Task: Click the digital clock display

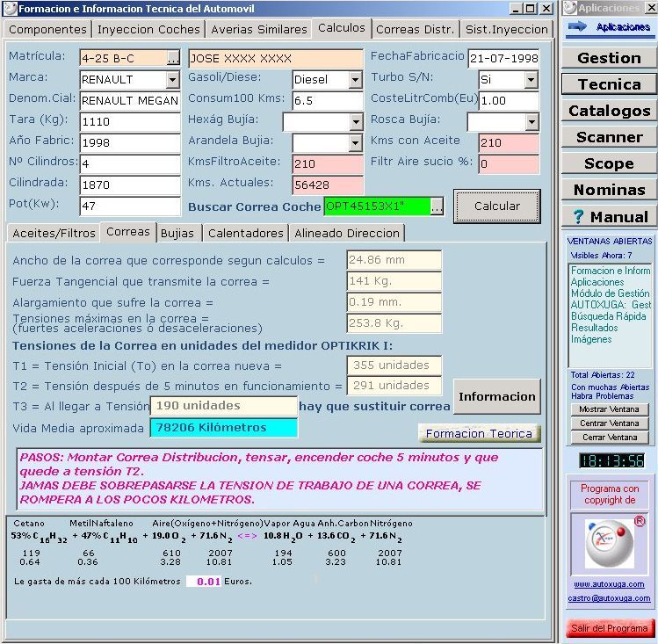Action: [x=611, y=460]
